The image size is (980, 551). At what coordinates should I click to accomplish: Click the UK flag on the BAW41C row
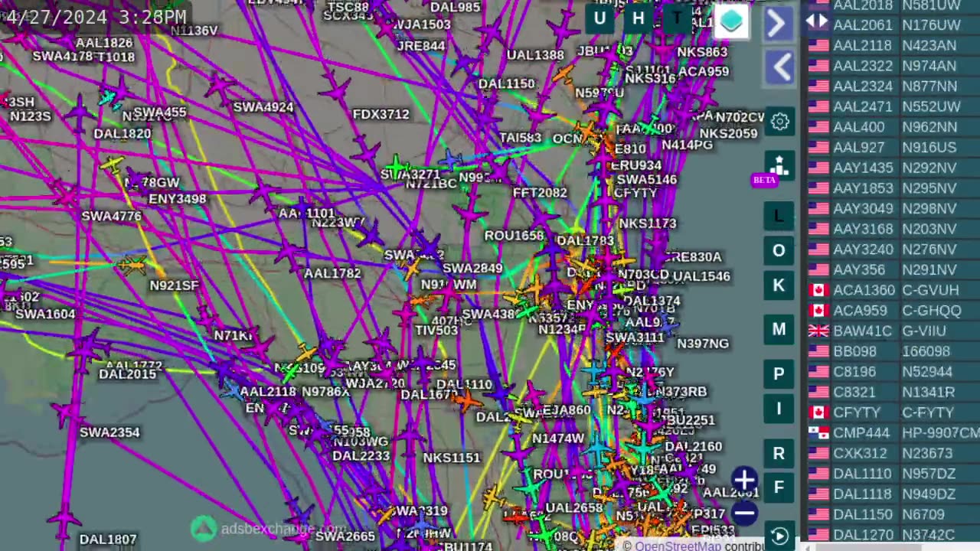pyautogui.click(x=818, y=331)
